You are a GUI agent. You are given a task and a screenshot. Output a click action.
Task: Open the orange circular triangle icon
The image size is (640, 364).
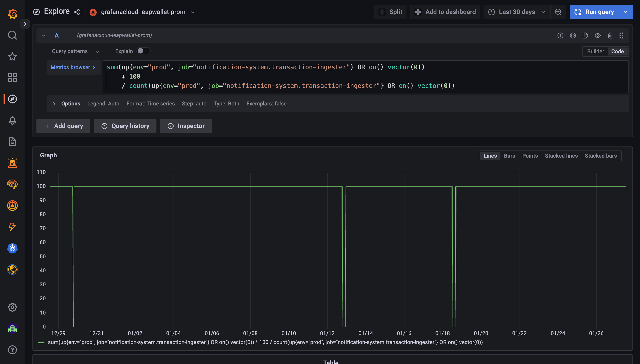coord(12,206)
